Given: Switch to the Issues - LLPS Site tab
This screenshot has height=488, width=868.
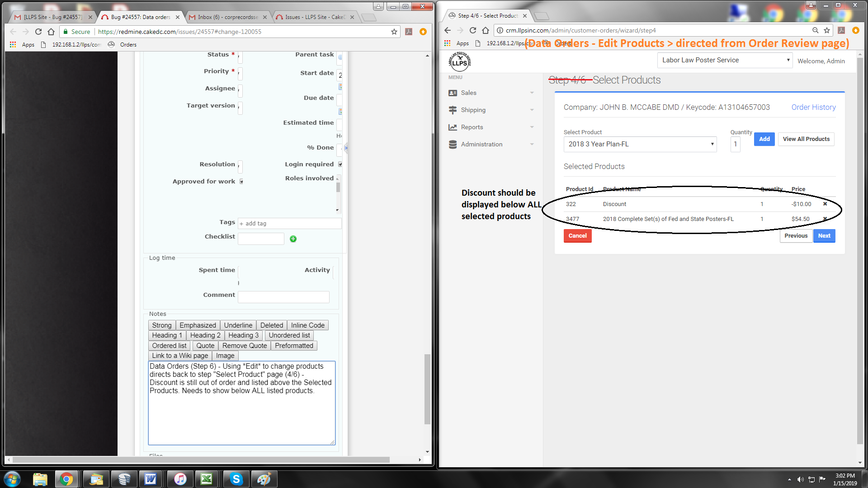Looking at the screenshot, I should [315, 17].
